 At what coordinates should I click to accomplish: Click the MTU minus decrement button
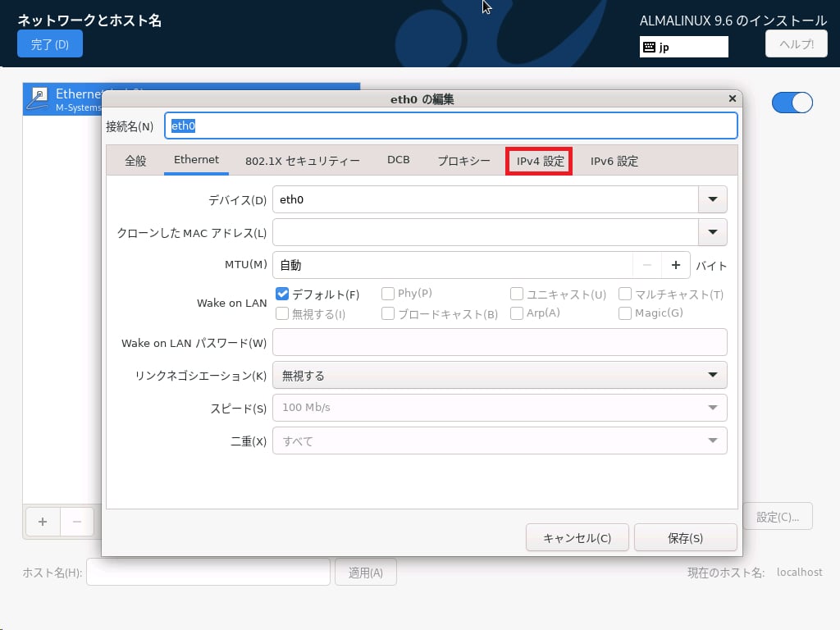coord(647,265)
